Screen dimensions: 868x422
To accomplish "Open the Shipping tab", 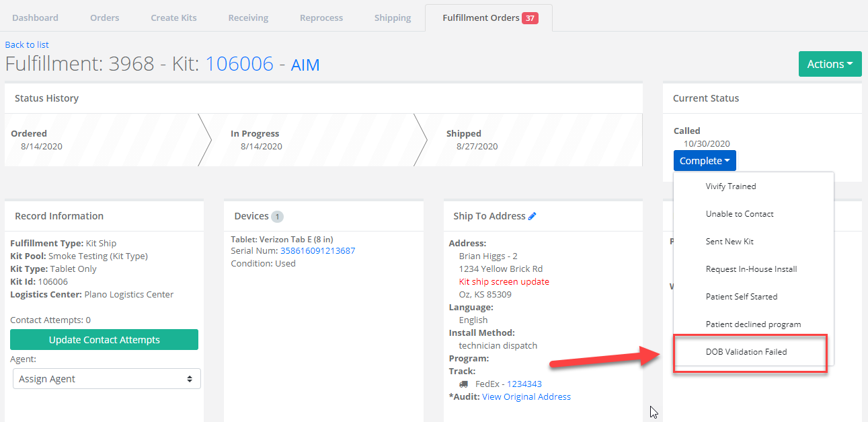I will tap(393, 17).
